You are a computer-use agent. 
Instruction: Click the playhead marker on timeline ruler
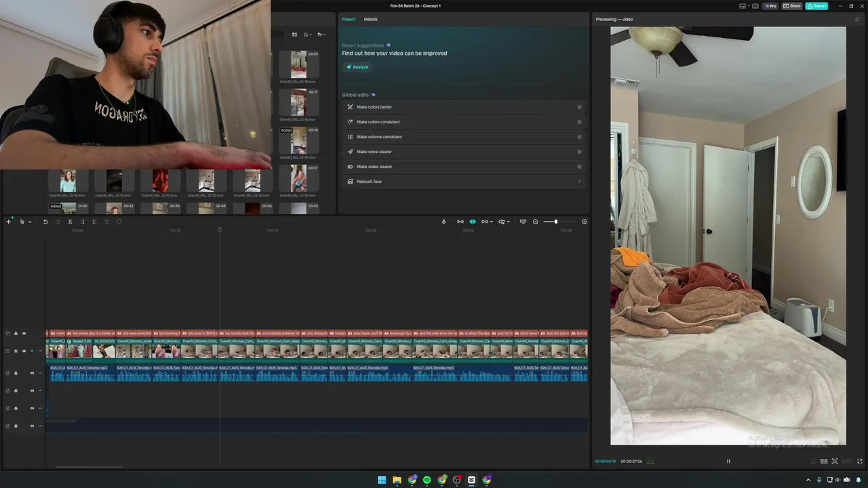(220, 230)
